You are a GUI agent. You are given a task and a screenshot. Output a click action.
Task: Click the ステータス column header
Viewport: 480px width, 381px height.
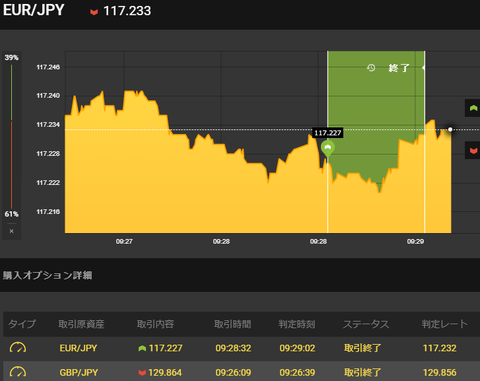366,324
